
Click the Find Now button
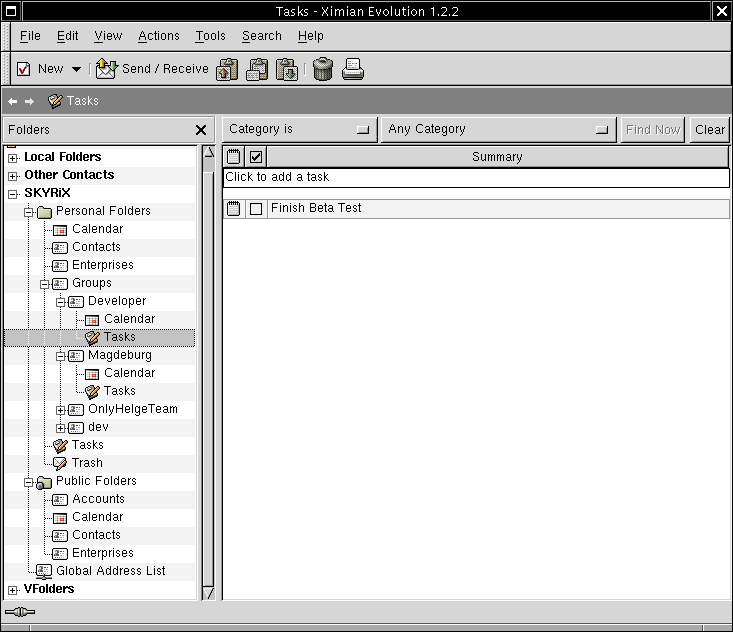click(653, 129)
